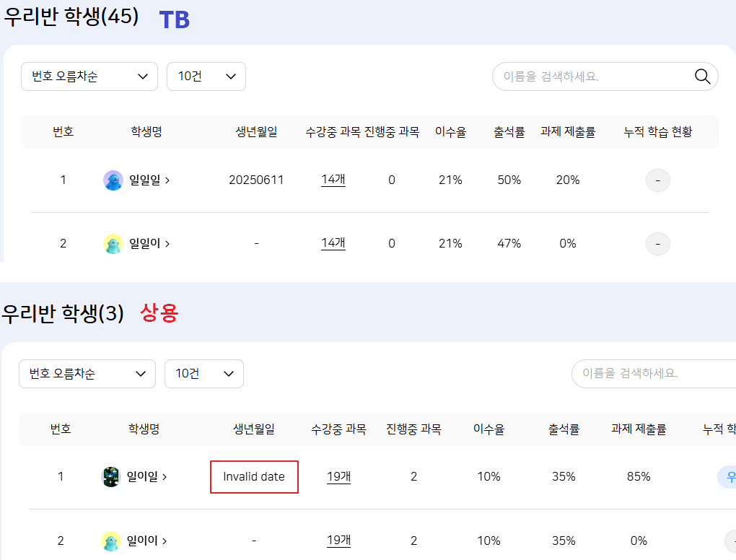736x560 pixels.
Task: Open 14개 courses link in TB row 1
Action: coord(333,180)
